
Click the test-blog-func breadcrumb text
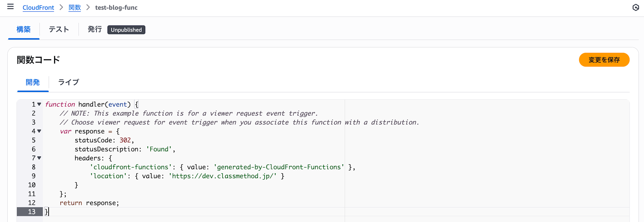click(116, 7)
